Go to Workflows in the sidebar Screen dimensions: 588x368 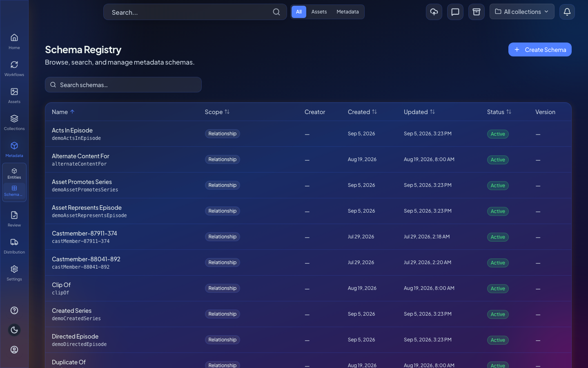click(14, 69)
